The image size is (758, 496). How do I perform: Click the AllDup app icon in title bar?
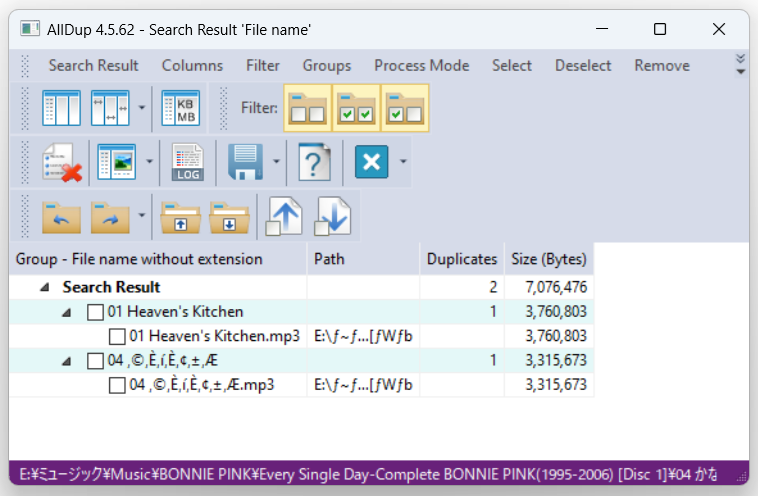(x=30, y=29)
